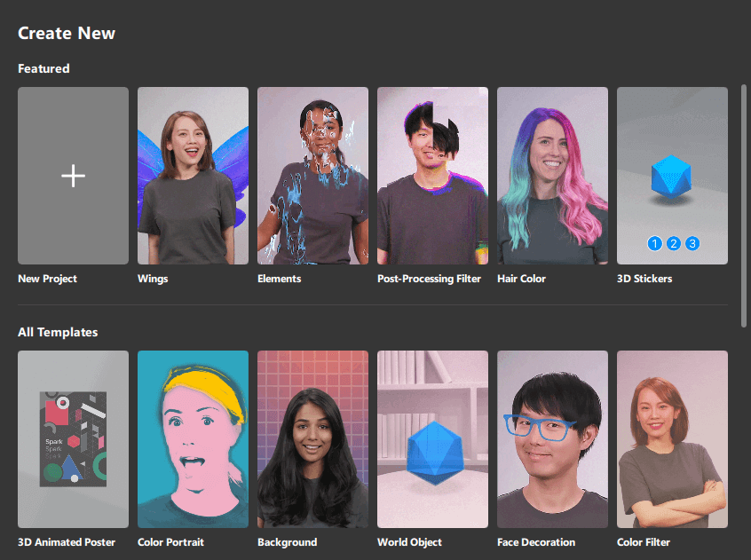Click the plus icon for New Project
This screenshot has height=560, width=751.
click(74, 176)
